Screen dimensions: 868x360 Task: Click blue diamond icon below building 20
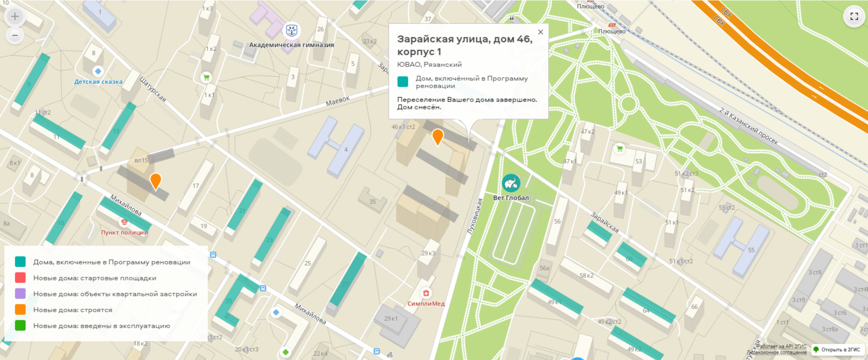276,312
